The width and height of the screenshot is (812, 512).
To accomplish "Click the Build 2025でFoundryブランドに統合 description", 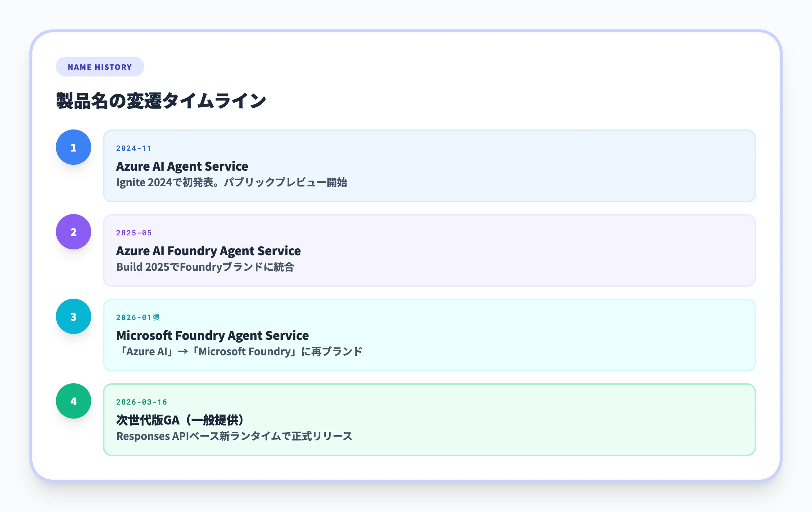I will (x=205, y=267).
